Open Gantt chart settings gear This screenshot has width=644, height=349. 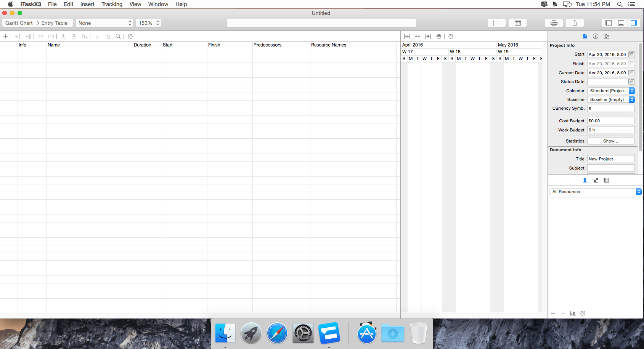(451, 37)
